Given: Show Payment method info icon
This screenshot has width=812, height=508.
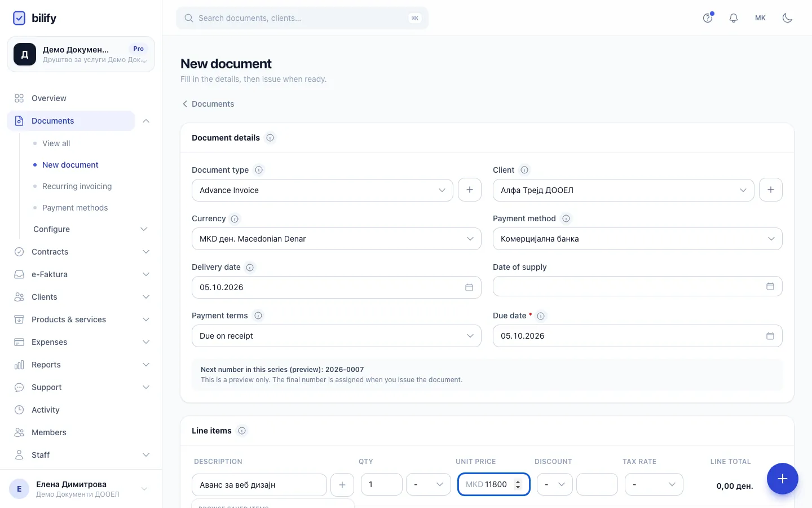Looking at the screenshot, I should pyautogui.click(x=566, y=218).
